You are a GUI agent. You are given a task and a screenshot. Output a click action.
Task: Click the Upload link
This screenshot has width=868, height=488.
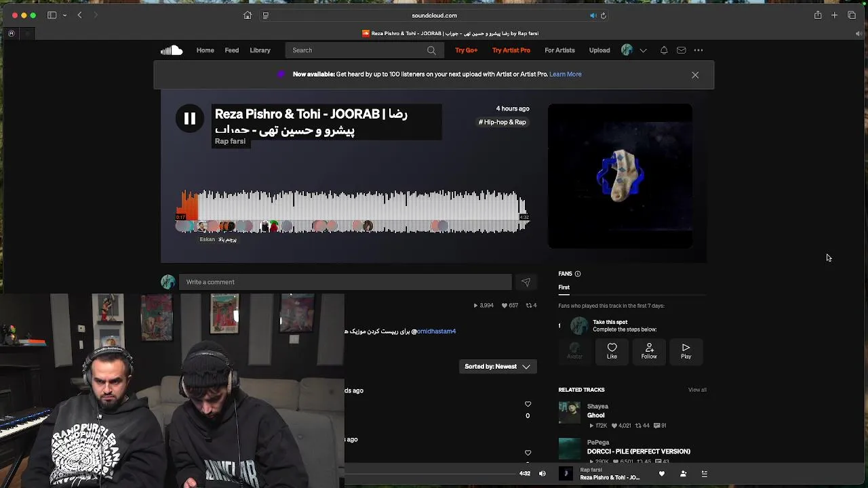599,50
